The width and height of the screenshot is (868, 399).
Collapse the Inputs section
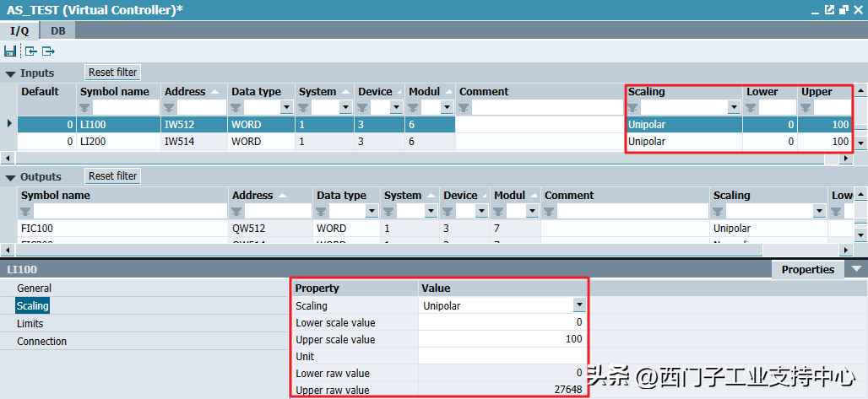pos(10,73)
